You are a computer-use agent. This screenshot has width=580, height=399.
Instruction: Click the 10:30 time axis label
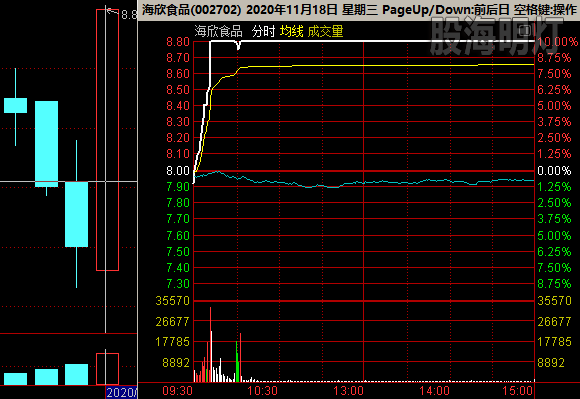click(262, 391)
